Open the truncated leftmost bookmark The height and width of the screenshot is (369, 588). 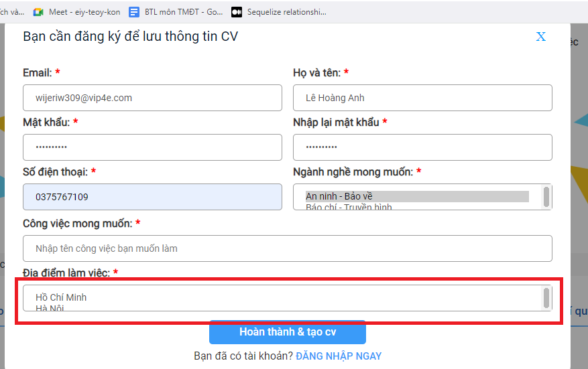11,12
